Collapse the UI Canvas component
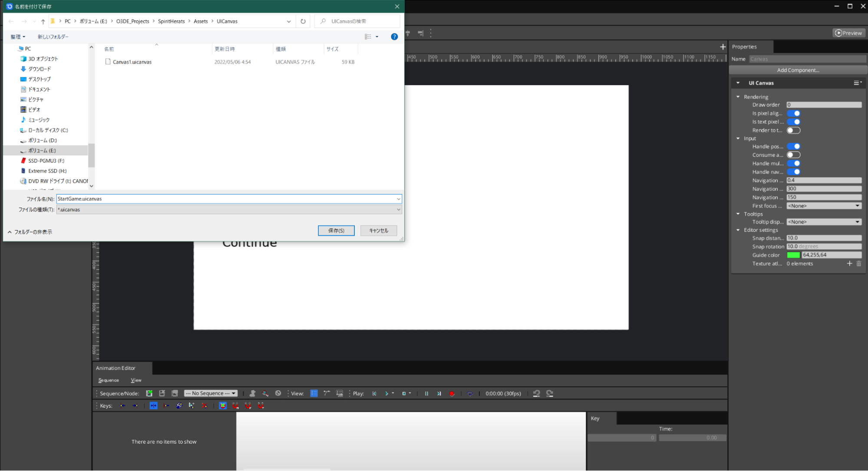Screen dimensions: 868x471 tap(738, 82)
